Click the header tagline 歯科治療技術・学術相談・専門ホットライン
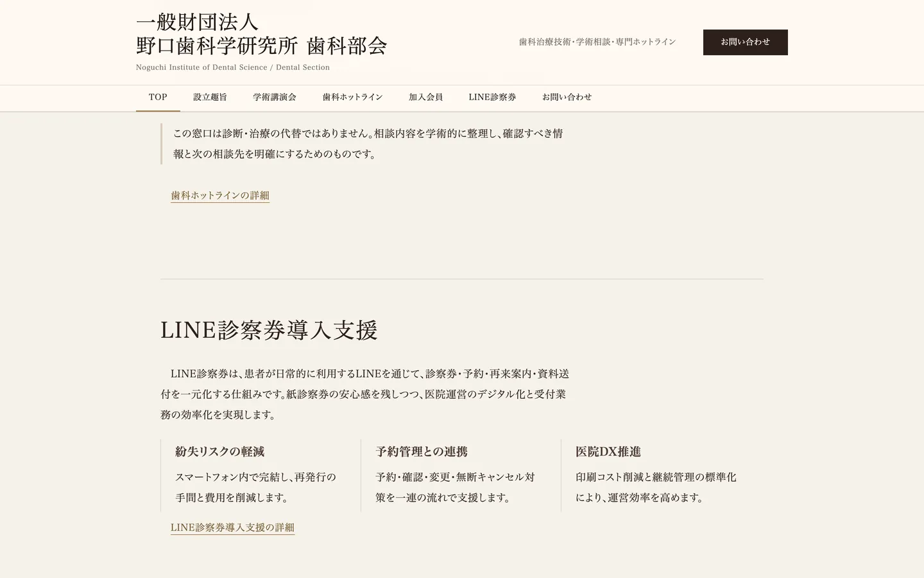The height and width of the screenshot is (578, 924). 597,42
